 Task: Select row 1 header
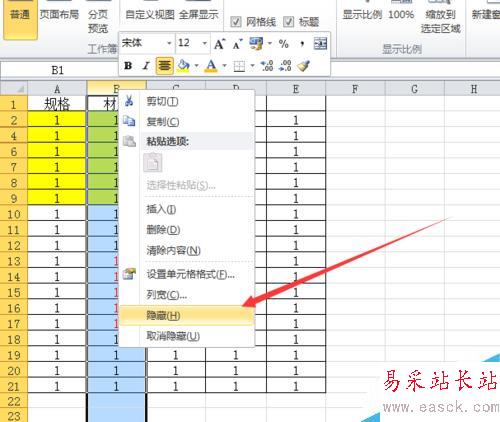click(13, 104)
